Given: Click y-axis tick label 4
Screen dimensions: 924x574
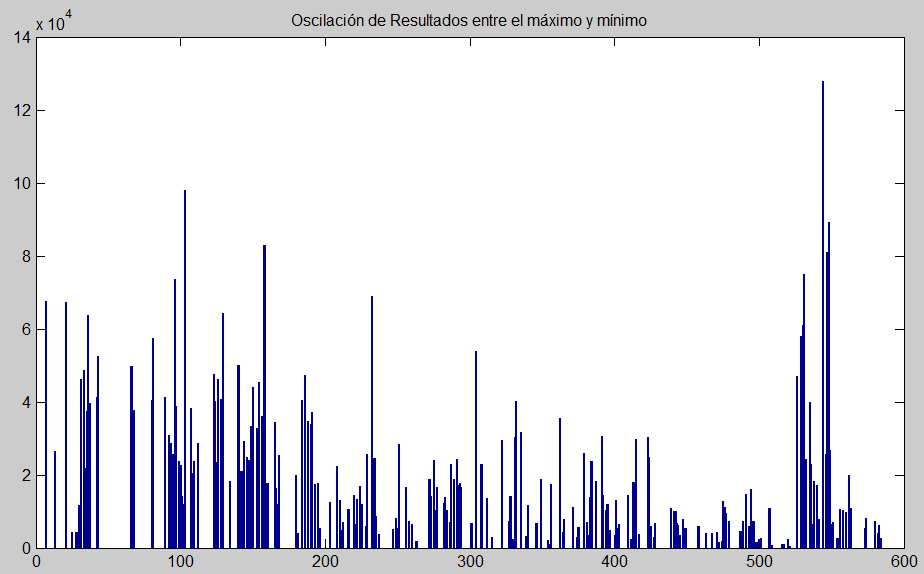Looking at the screenshot, I should click(26, 403).
